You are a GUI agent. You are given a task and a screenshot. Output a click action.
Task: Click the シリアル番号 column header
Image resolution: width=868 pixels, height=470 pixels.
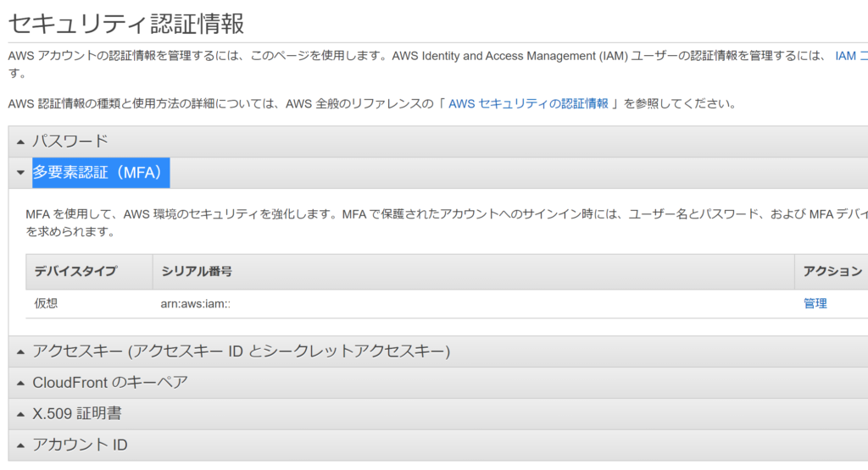[x=197, y=271]
